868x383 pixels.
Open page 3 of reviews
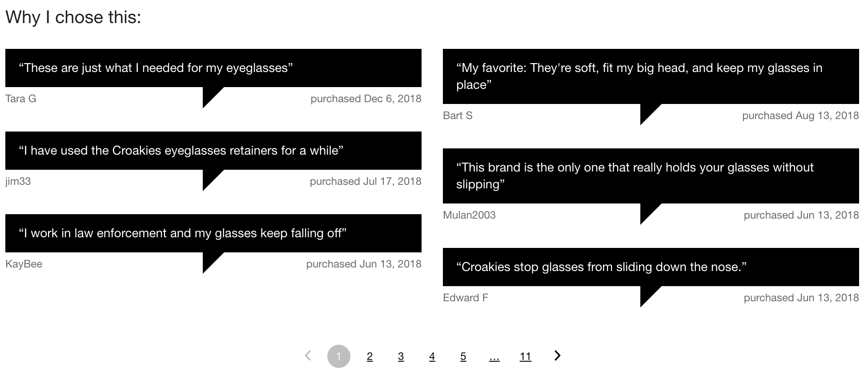click(x=401, y=356)
